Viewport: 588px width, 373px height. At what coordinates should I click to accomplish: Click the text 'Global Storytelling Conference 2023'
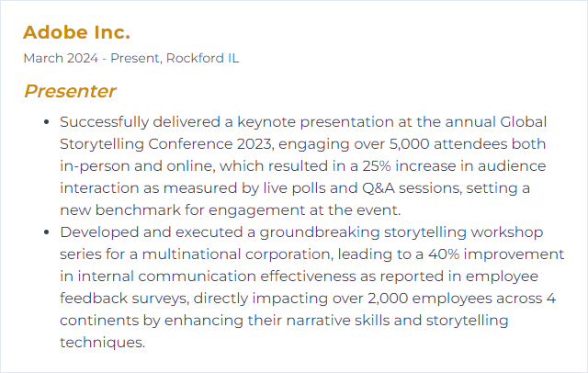point(303,132)
